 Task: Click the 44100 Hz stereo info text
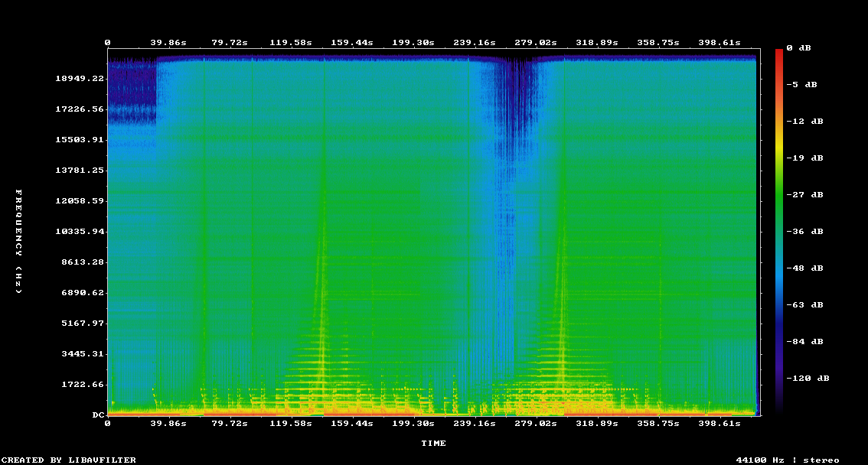click(x=787, y=460)
